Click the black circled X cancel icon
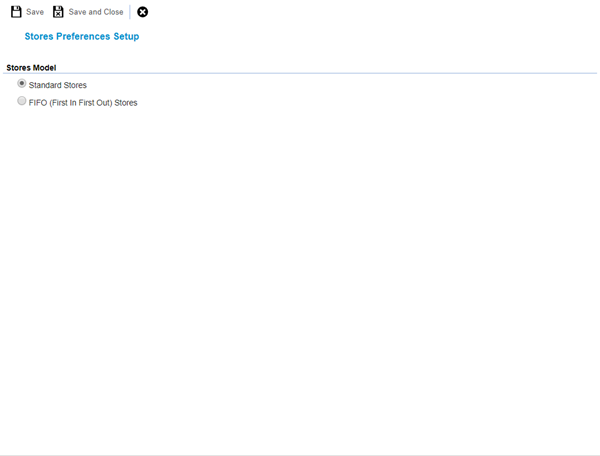The width and height of the screenshot is (600, 456). [142, 12]
